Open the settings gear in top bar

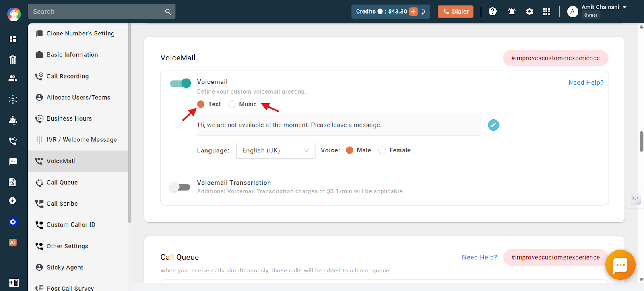530,12
